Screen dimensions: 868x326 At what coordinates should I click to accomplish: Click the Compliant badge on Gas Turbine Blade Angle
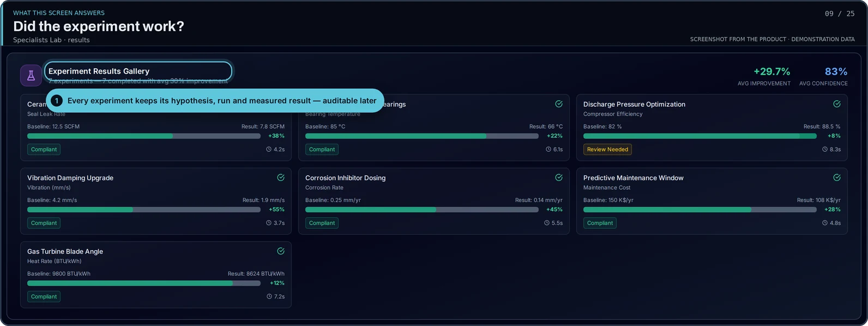[44, 297]
